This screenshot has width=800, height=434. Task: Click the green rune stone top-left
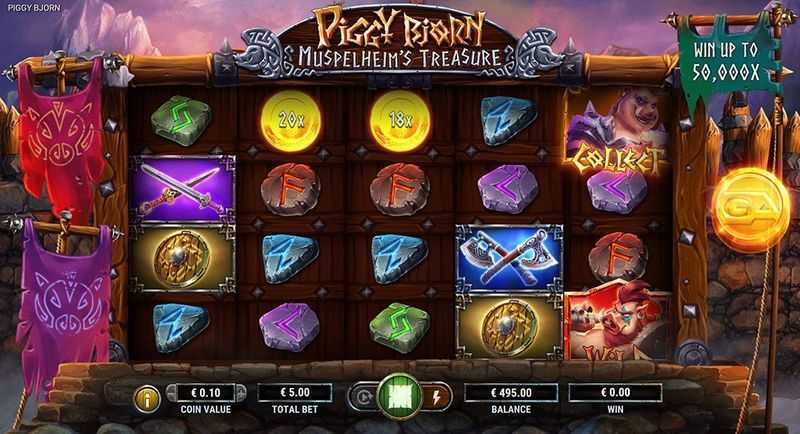pyautogui.click(x=181, y=120)
